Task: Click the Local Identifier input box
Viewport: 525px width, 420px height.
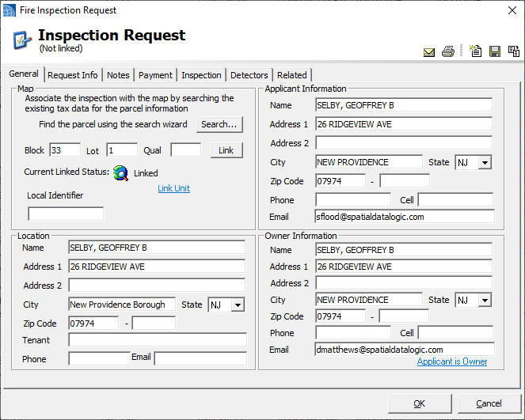Action: coord(66,214)
